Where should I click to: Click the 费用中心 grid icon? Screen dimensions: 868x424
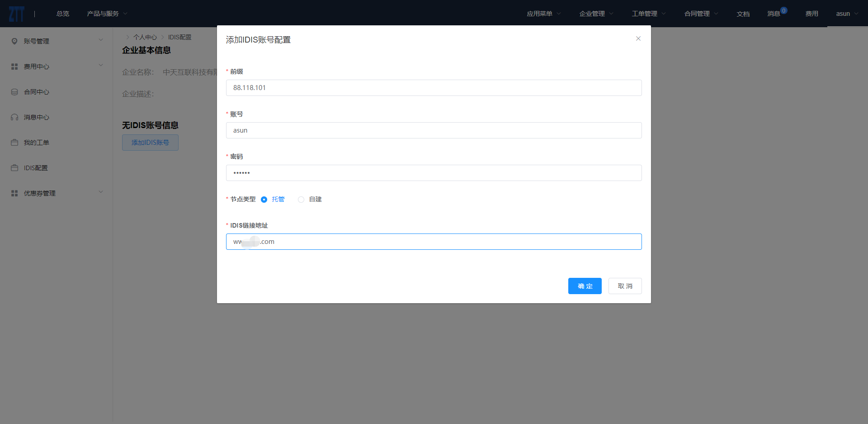(14, 67)
